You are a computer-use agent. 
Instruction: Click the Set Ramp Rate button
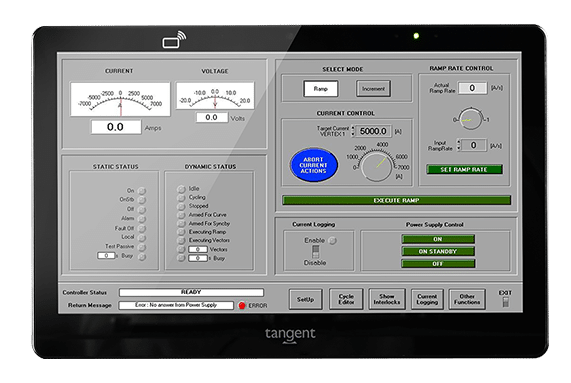point(464,169)
